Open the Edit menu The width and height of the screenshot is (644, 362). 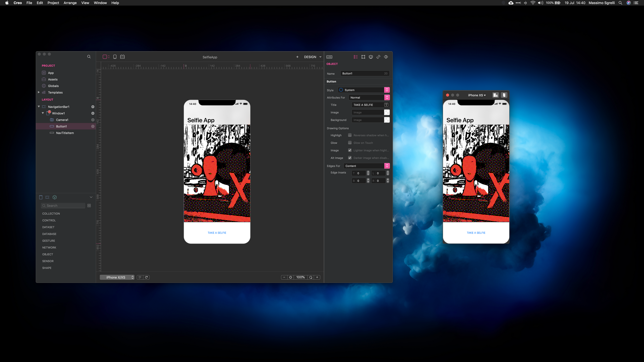point(40,3)
